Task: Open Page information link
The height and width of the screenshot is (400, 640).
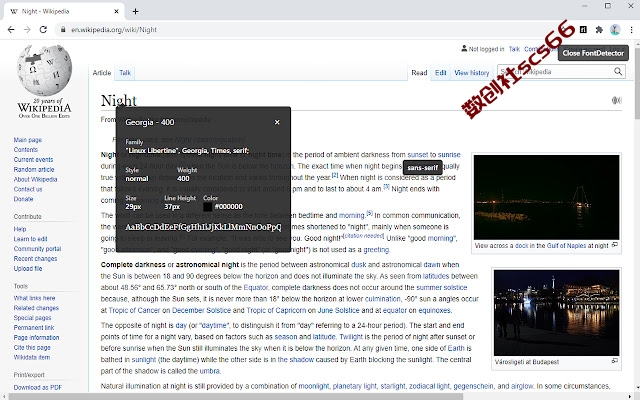Action: pyautogui.click(x=36, y=338)
